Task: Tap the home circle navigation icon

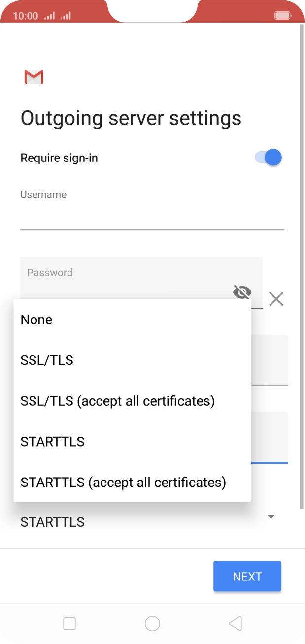Action: pos(152,624)
